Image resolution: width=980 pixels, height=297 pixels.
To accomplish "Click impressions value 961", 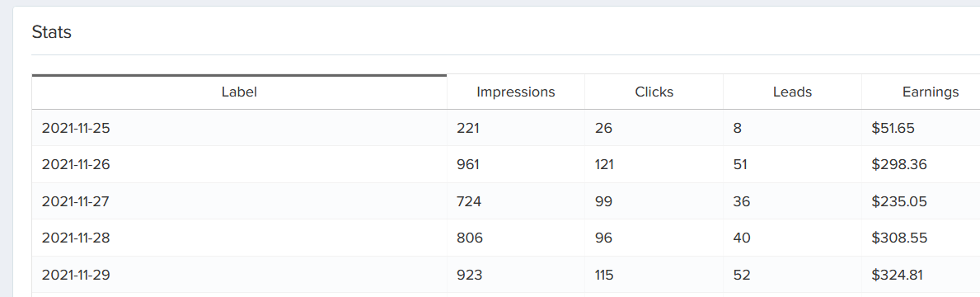I will point(469,164).
